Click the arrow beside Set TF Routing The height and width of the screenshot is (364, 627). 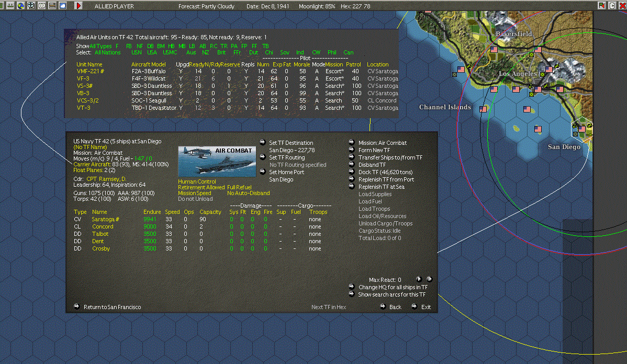pos(263,157)
